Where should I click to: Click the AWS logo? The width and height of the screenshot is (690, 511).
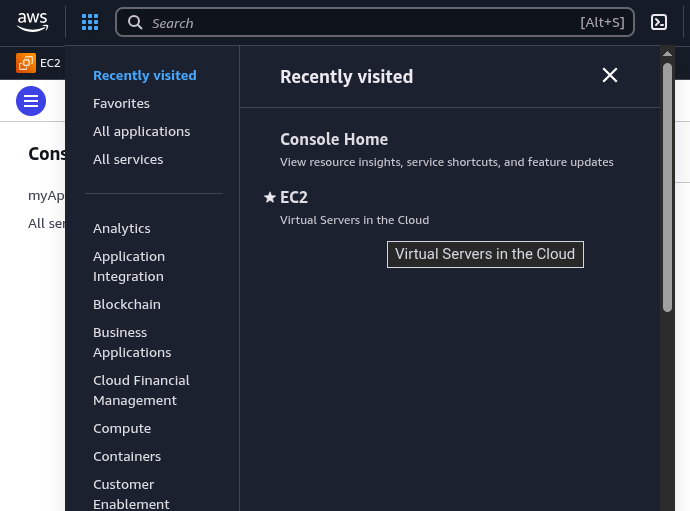32,22
